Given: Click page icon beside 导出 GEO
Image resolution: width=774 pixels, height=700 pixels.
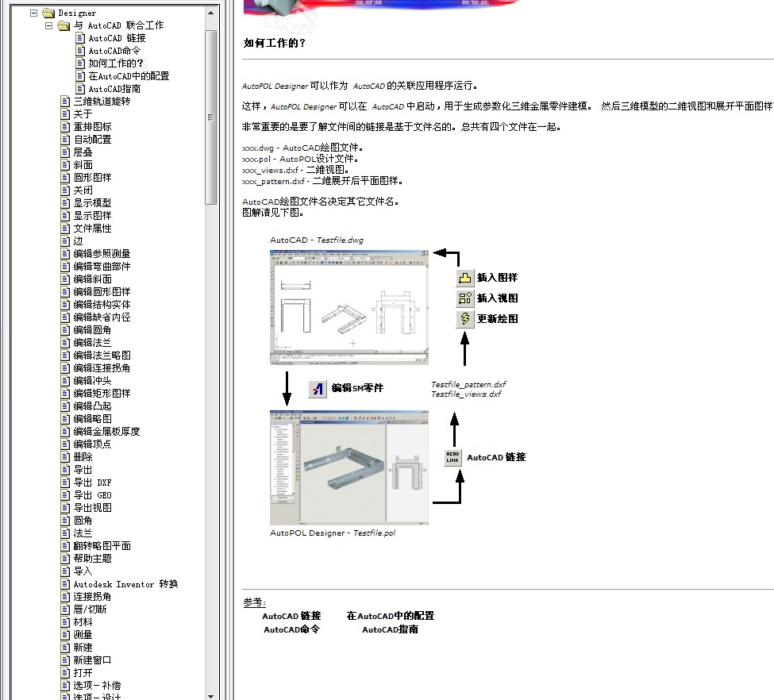Looking at the screenshot, I should pos(65,495).
